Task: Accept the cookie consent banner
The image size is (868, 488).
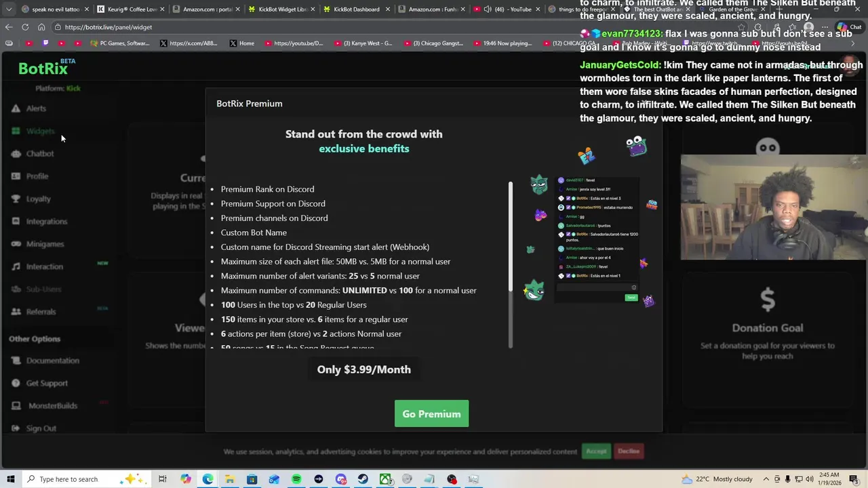Action: tap(596, 451)
